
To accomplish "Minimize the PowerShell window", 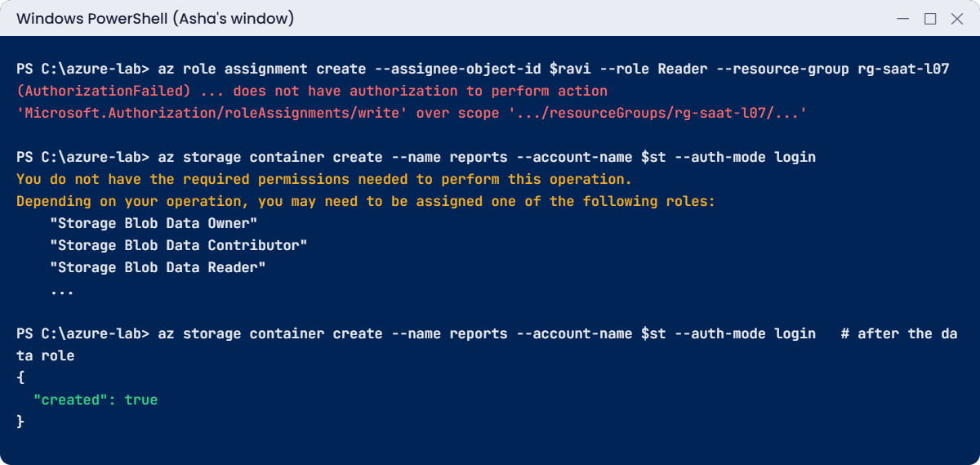I will click(903, 18).
